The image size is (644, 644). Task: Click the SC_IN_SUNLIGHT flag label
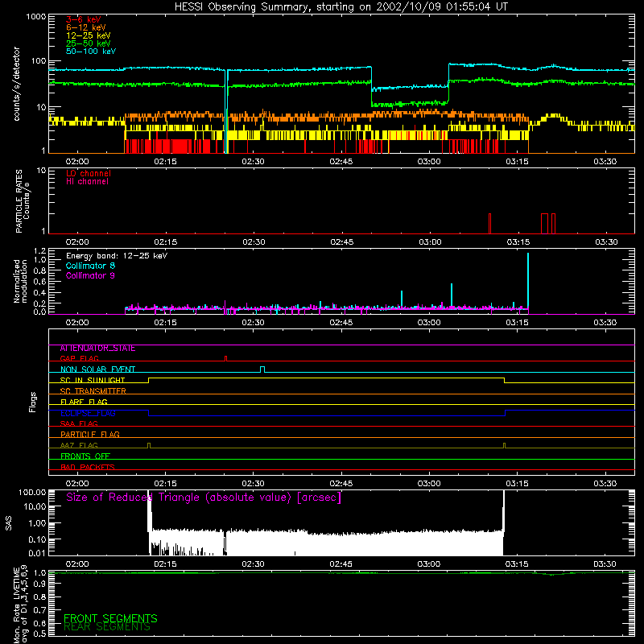[93, 380]
